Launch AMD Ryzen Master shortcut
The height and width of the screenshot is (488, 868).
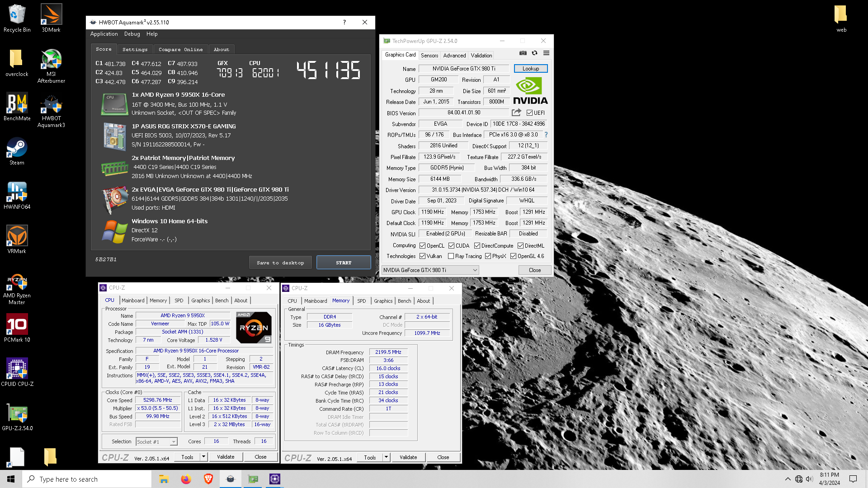pyautogui.click(x=17, y=289)
